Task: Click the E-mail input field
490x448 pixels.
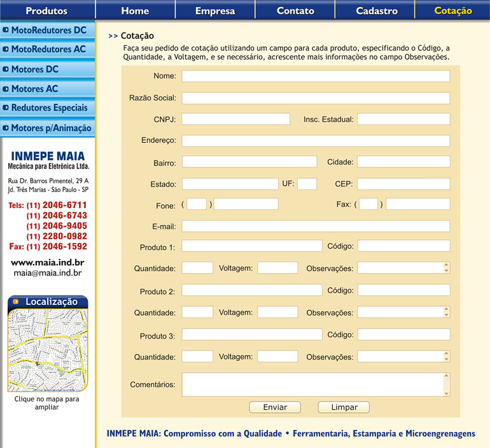Action: [x=316, y=226]
